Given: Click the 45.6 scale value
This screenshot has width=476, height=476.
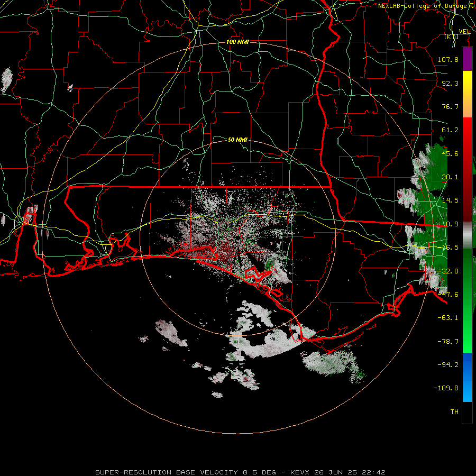Looking at the screenshot, I should tap(450, 153).
